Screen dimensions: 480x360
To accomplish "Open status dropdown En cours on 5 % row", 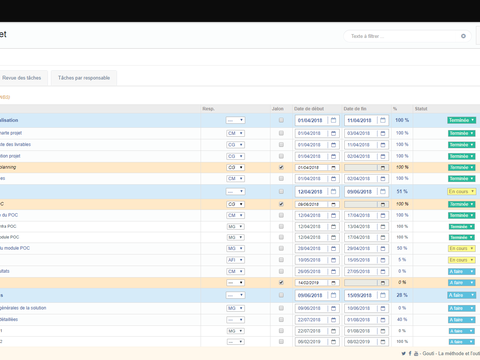I will point(462,260).
